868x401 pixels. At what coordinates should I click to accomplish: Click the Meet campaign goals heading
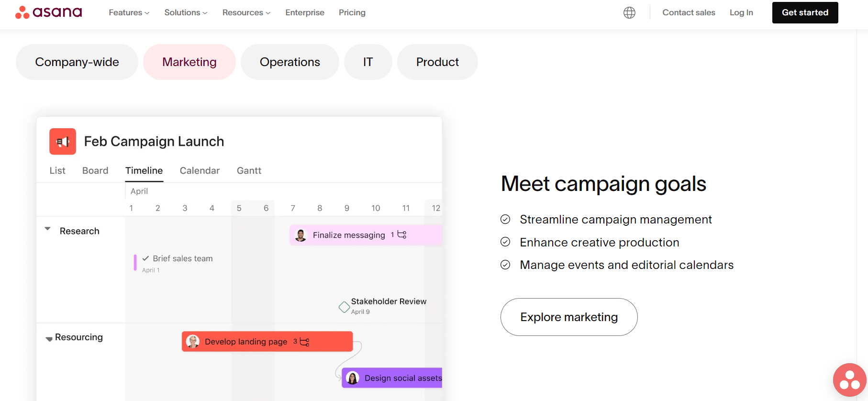point(603,184)
